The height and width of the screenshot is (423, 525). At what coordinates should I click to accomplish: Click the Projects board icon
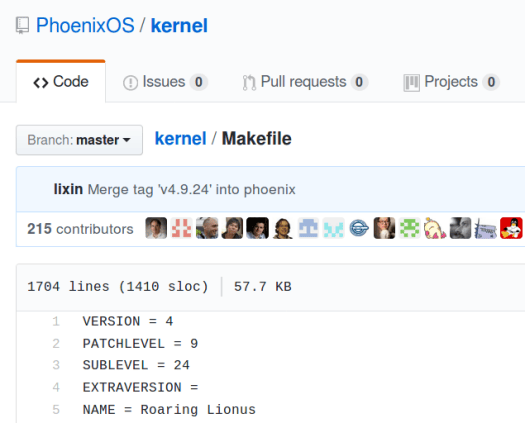point(411,83)
